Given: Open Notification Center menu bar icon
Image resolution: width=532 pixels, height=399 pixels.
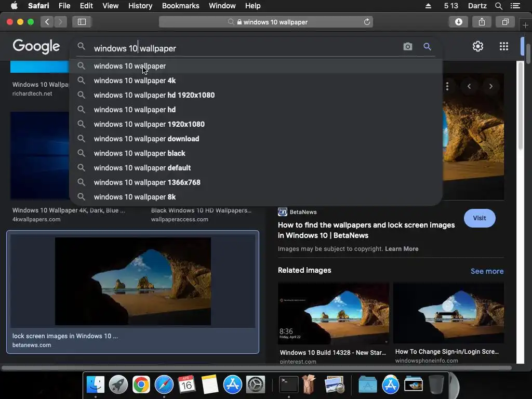Looking at the screenshot, I should tap(515, 6).
